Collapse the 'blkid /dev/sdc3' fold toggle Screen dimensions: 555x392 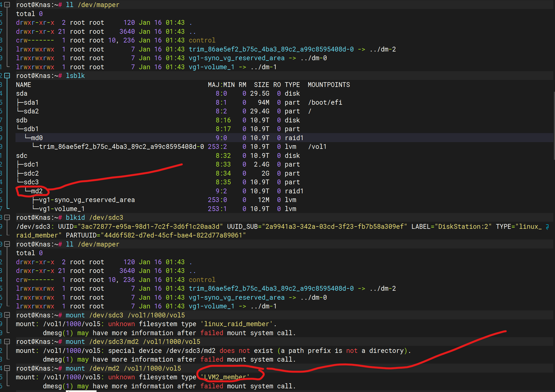point(8,218)
